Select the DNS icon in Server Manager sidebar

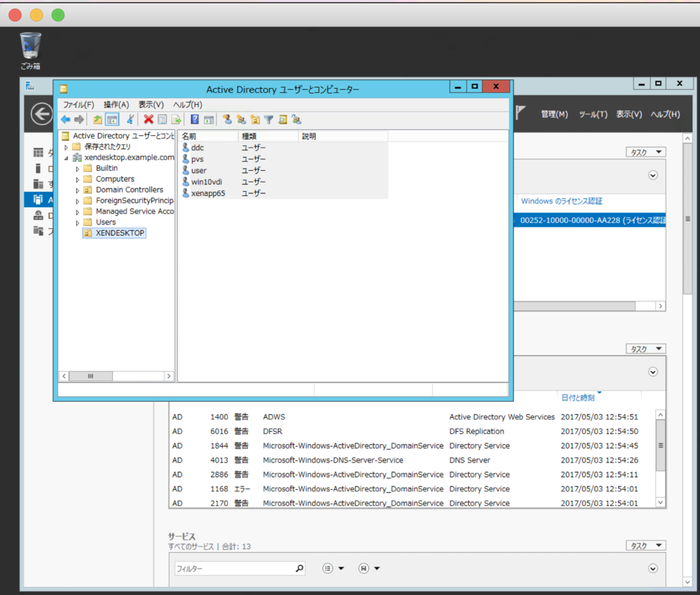coord(38,215)
